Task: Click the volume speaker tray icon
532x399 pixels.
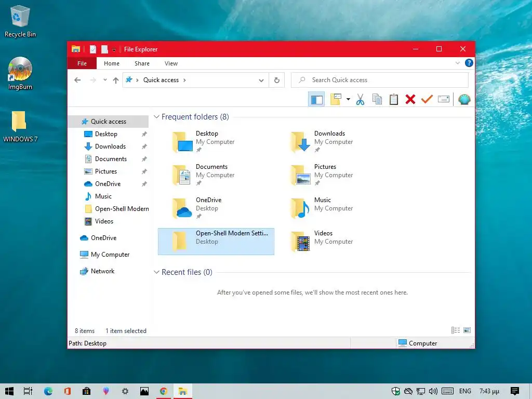Action: (x=433, y=391)
